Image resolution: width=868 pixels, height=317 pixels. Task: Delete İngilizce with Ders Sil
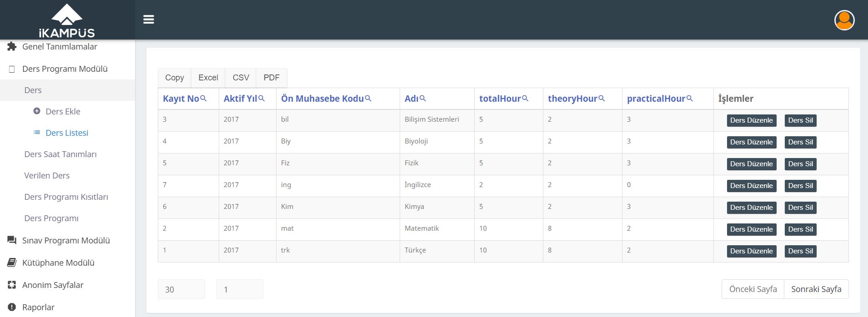[x=801, y=186]
